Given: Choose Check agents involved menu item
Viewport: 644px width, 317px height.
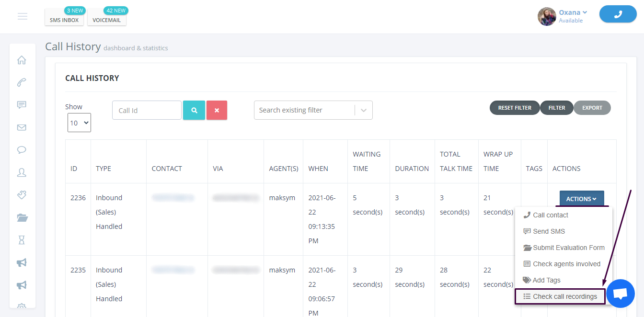Looking at the screenshot, I should pos(563,264).
